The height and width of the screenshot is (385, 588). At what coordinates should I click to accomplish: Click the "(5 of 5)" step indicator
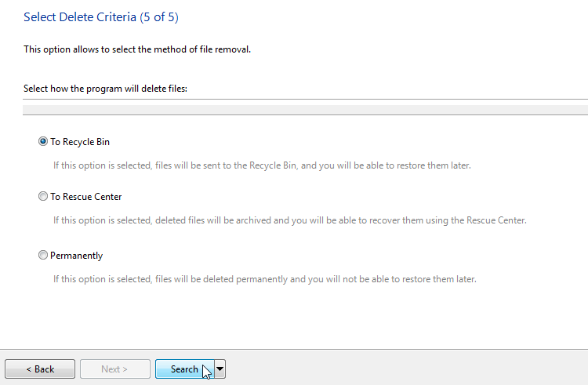click(x=159, y=17)
